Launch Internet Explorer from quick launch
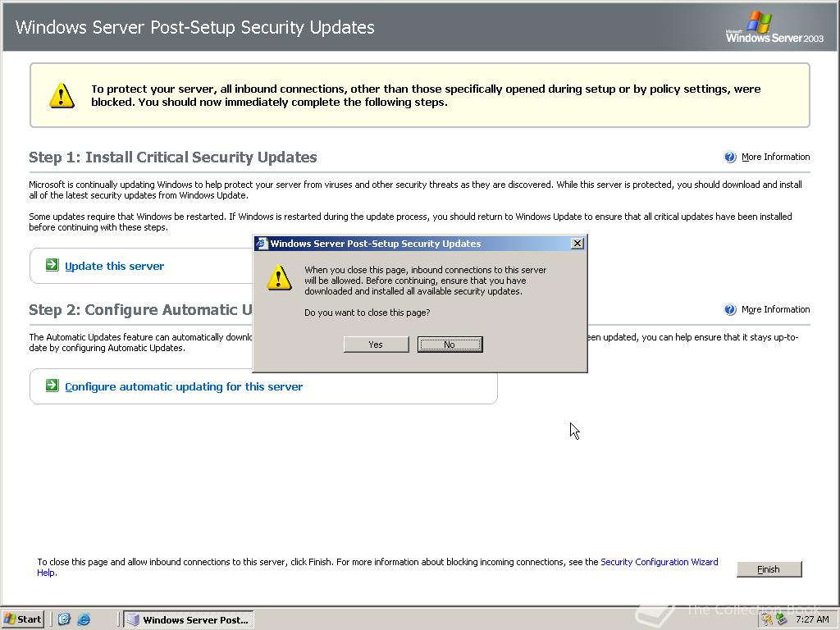The width and height of the screenshot is (840, 630). (x=84, y=620)
